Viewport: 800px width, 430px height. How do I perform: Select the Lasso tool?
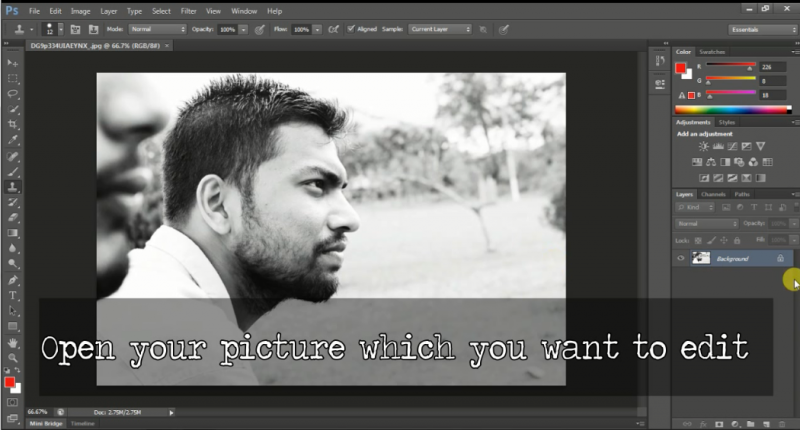tap(13, 93)
